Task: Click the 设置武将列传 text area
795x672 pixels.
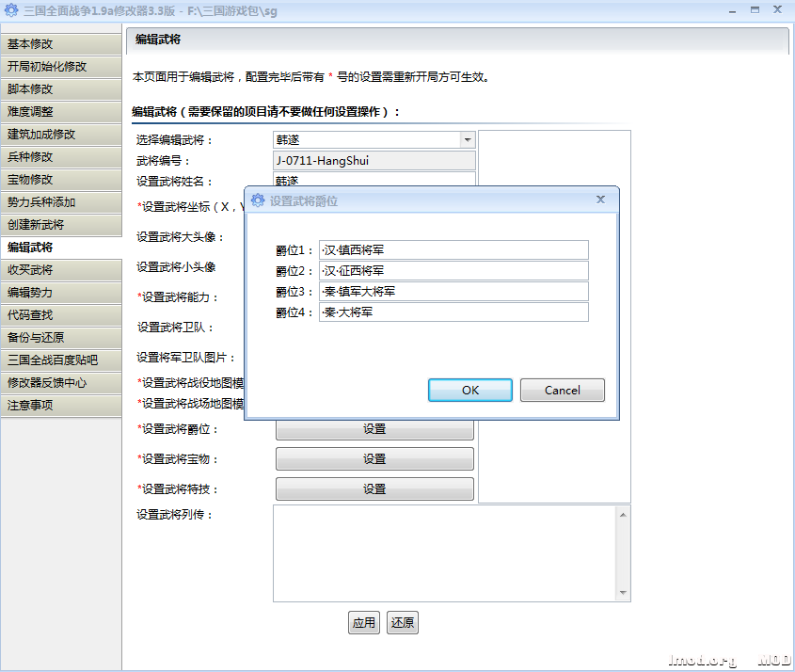Action: point(442,552)
